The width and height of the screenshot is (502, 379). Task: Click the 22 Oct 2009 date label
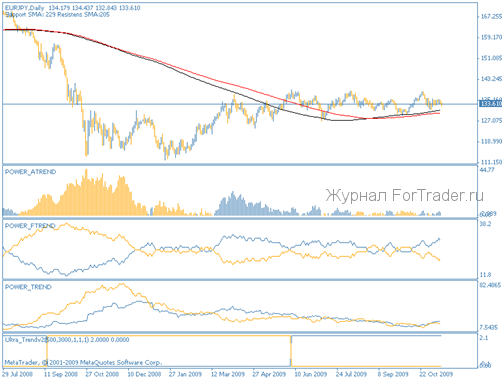coord(436,374)
